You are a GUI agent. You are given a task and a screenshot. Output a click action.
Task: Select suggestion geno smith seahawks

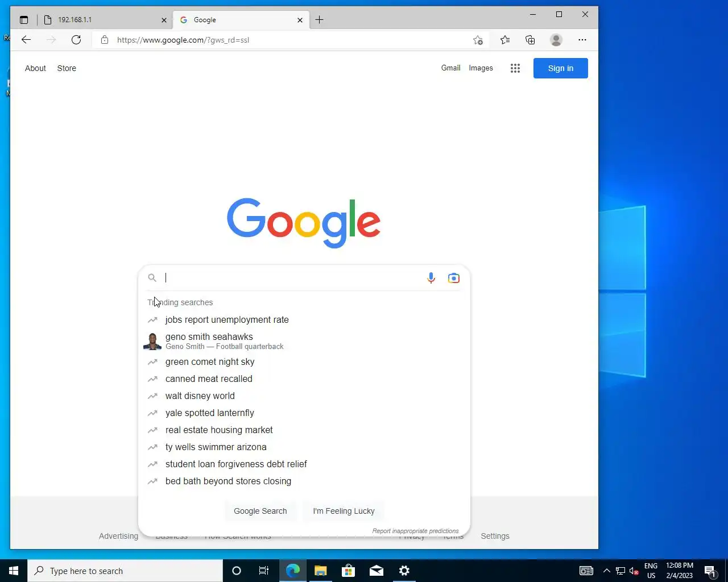coord(304,341)
